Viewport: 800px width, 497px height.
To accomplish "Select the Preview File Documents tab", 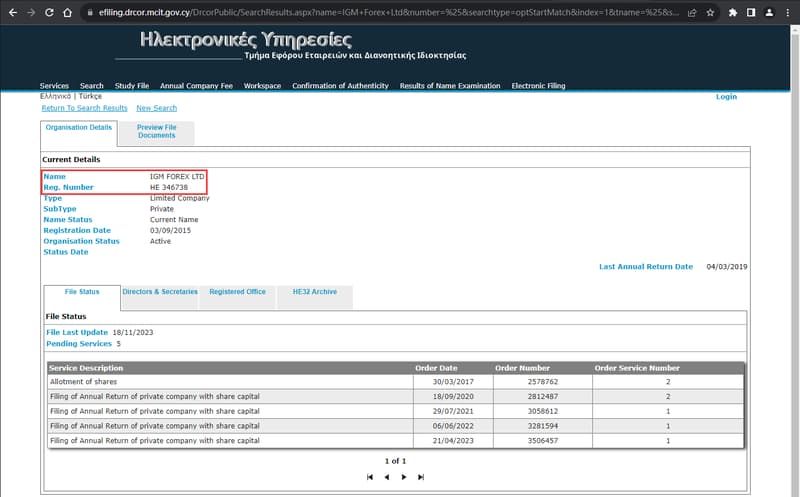I will [157, 132].
